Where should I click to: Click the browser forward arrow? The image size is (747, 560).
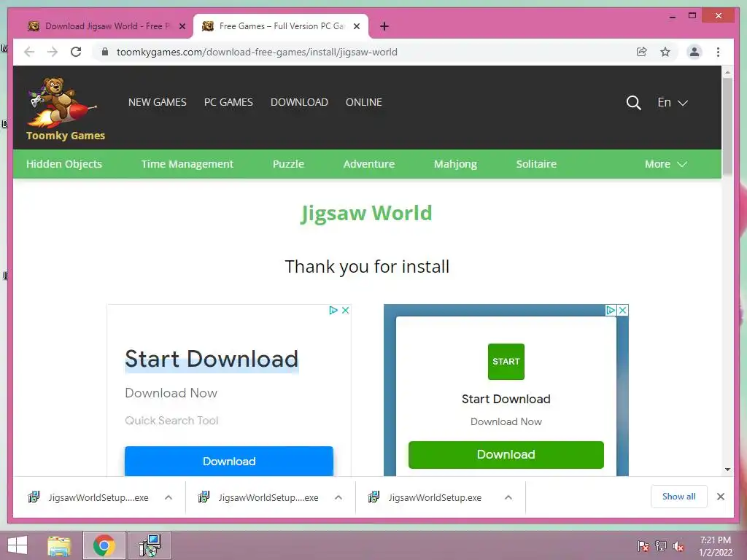point(53,52)
